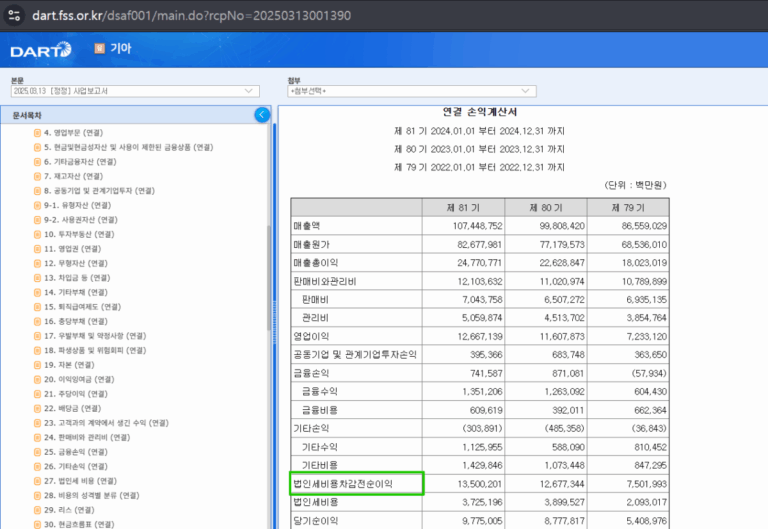Screen dimensions: 768x529
Task: Click value 9,775,005 in 당기순이익 row
Action: click(x=482, y=521)
